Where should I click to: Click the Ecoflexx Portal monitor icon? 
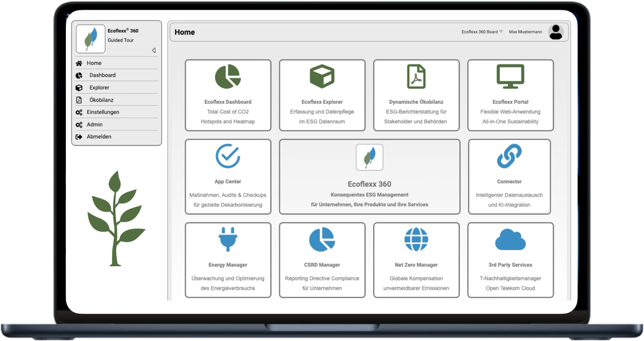pyautogui.click(x=510, y=77)
